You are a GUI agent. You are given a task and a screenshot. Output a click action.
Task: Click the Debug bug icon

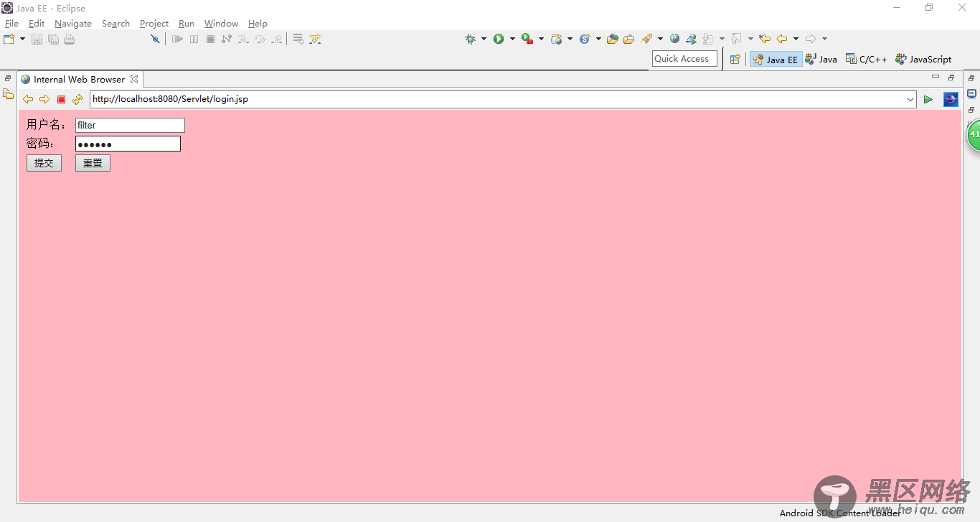(470, 39)
